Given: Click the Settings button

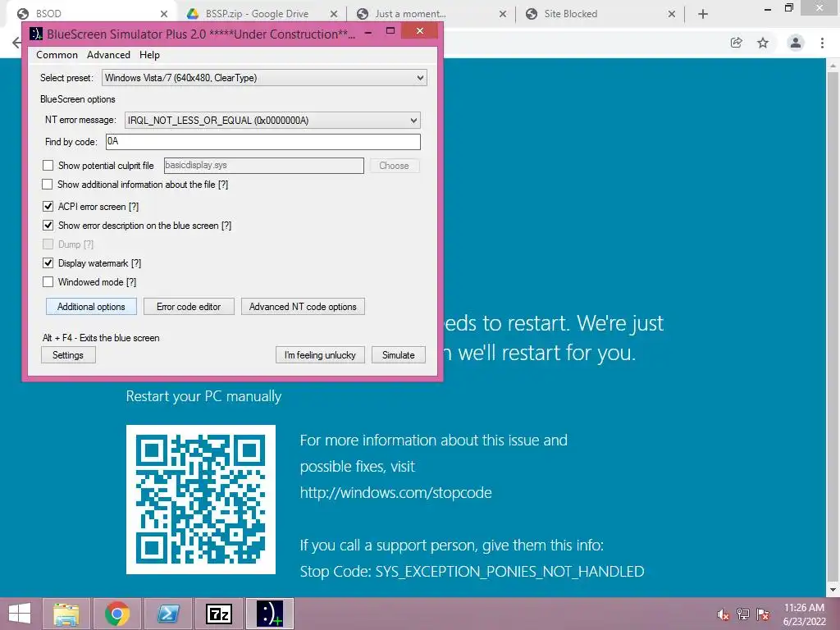Looking at the screenshot, I should pyautogui.click(x=68, y=354).
